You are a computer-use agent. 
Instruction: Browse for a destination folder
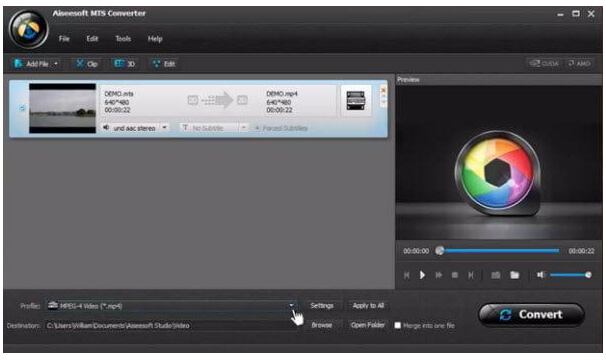tap(322, 325)
